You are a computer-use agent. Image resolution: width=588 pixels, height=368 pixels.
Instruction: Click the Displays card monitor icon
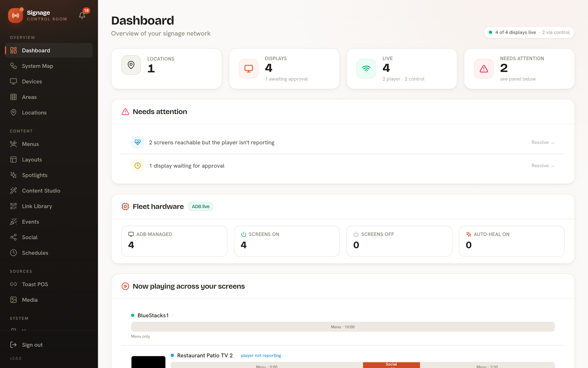click(248, 69)
